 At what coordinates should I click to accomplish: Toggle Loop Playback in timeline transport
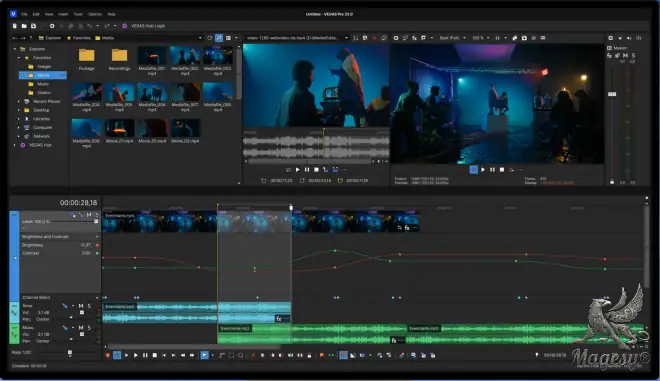click(x=117, y=355)
